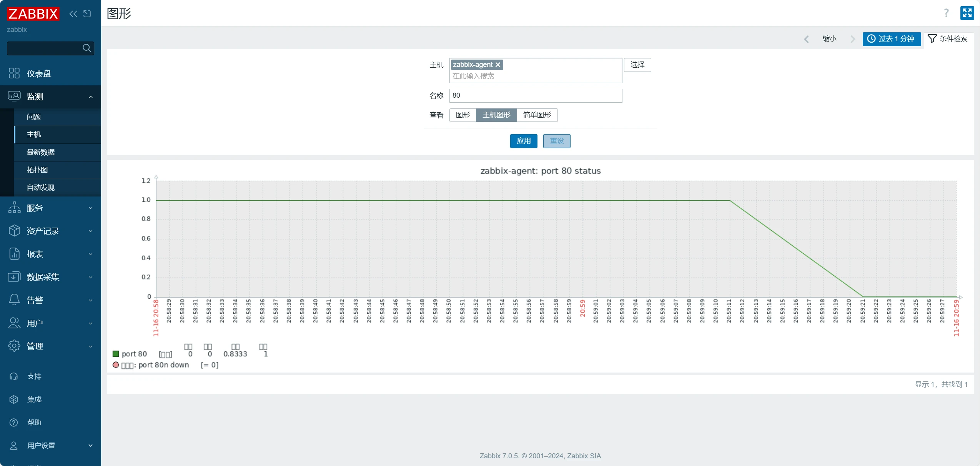
Task: Click the sidebar search magnifier icon
Action: (87, 48)
